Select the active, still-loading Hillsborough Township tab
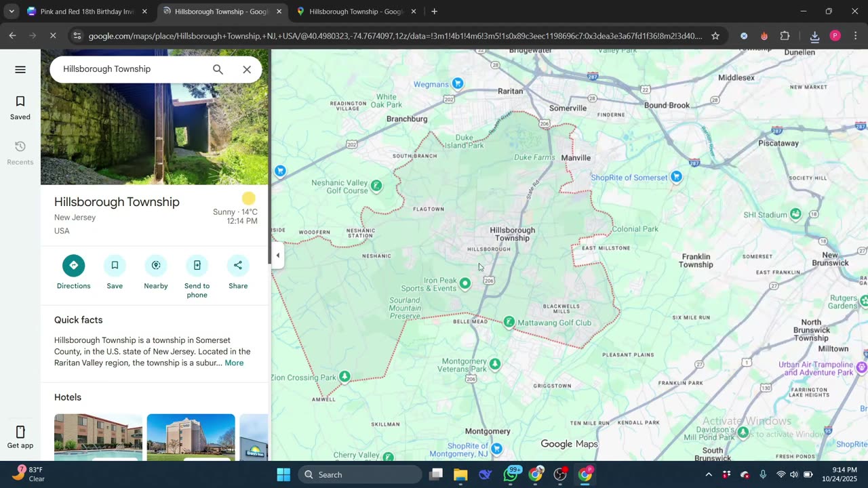 (x=222, y=12)
